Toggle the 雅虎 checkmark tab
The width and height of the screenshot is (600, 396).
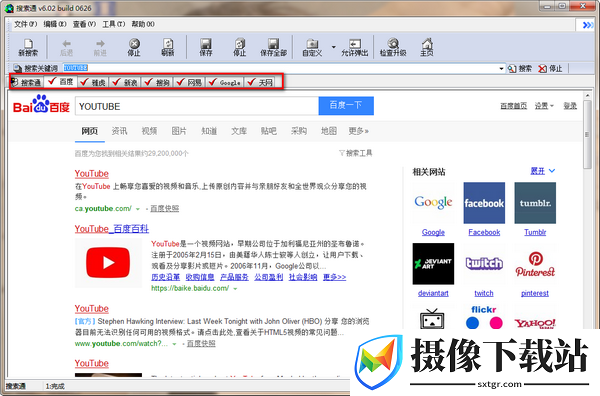pyautogui.click(x=93, y=82)
